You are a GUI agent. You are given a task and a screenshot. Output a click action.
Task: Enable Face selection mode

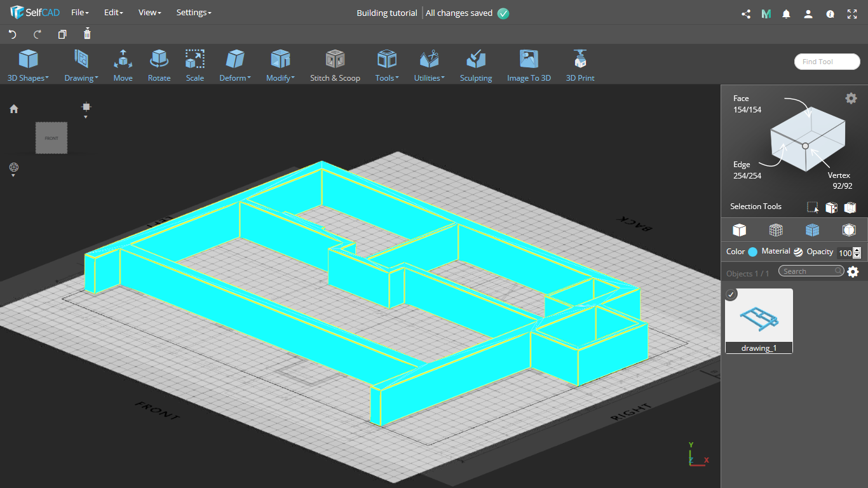point(747,104)
